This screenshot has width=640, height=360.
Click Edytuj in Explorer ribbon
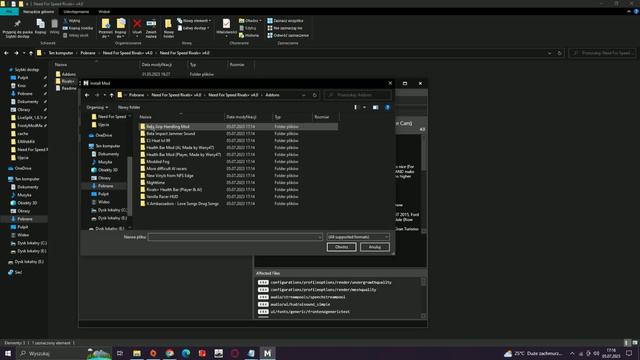coord(248,28)
